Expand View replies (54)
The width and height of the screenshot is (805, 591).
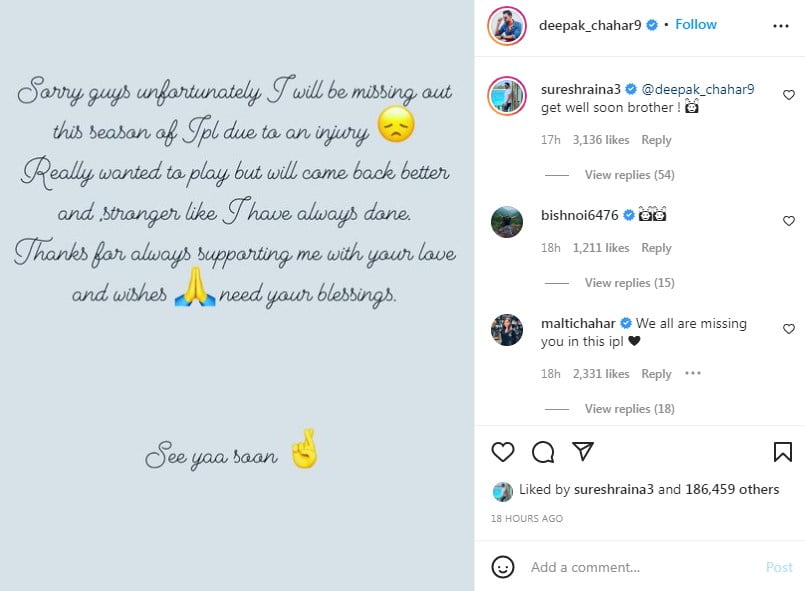tap(629, 175)
